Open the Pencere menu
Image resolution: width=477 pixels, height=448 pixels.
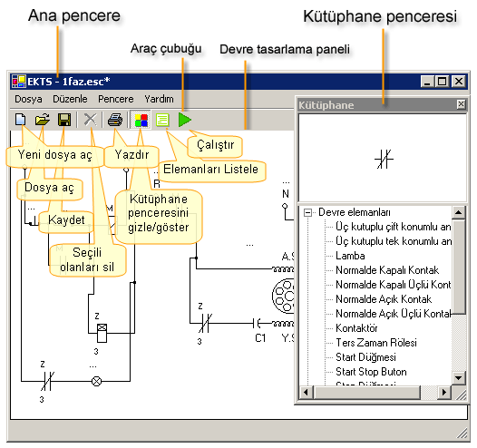[115, 99]
